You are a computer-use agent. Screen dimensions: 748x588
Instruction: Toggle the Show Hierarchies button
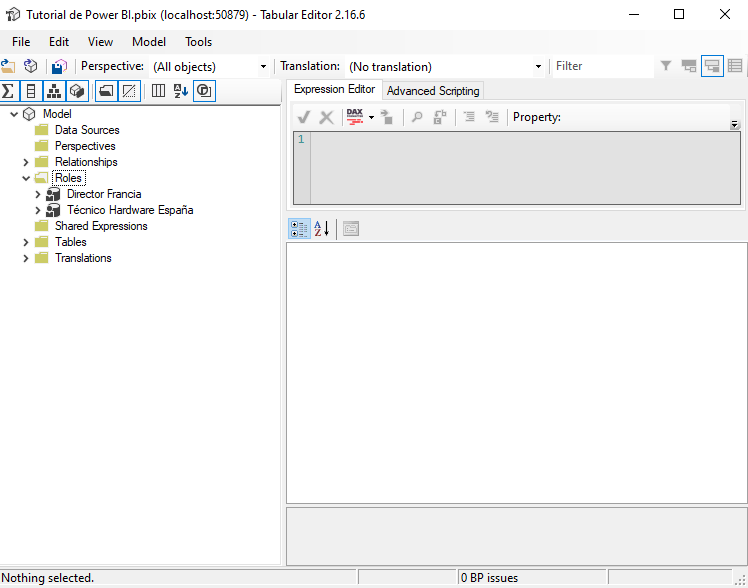click(53, 91)
